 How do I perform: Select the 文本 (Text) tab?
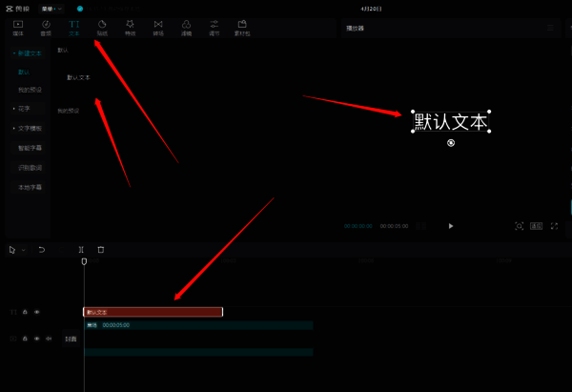tap(74, 28)
